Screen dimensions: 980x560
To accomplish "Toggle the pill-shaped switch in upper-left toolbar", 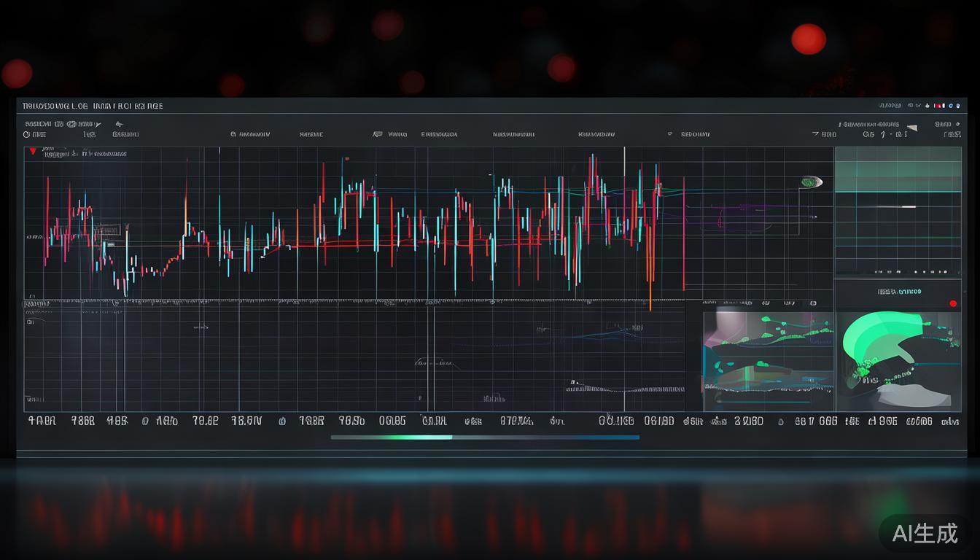I will click(72, 125).
